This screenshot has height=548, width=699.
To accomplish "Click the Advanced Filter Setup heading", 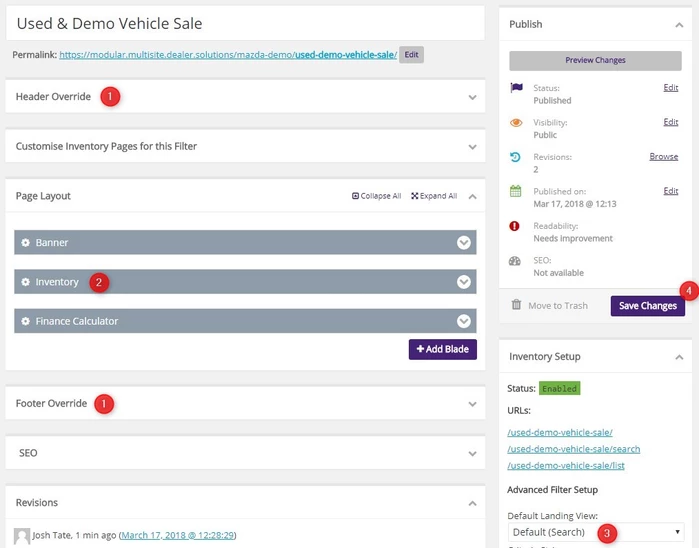I will click(552, 490).
